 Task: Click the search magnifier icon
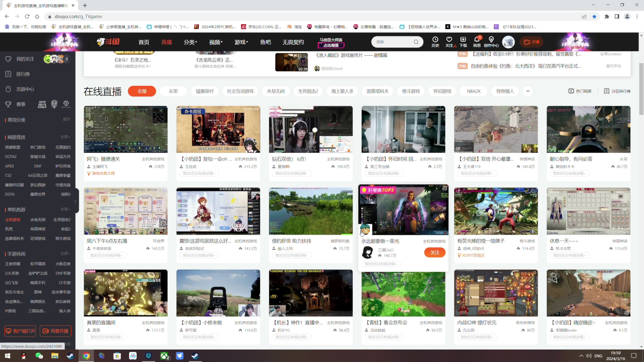point(416,42)
